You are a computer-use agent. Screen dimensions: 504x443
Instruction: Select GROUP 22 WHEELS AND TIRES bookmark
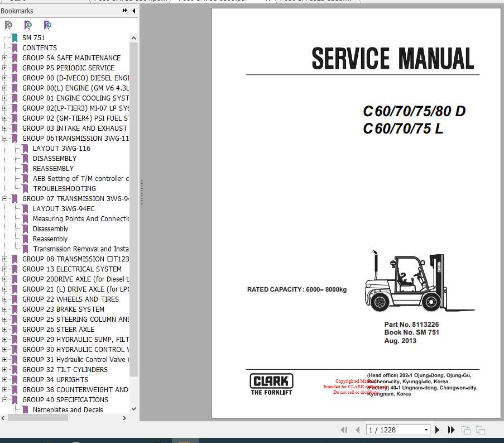pyautogui.click(x=70, y=299)
